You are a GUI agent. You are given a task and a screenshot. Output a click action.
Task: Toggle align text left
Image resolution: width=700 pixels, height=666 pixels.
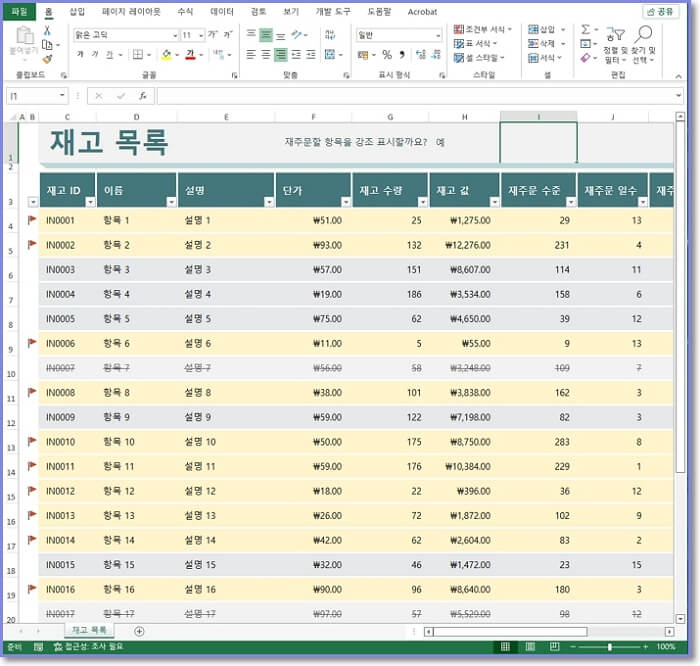(251, 54)
